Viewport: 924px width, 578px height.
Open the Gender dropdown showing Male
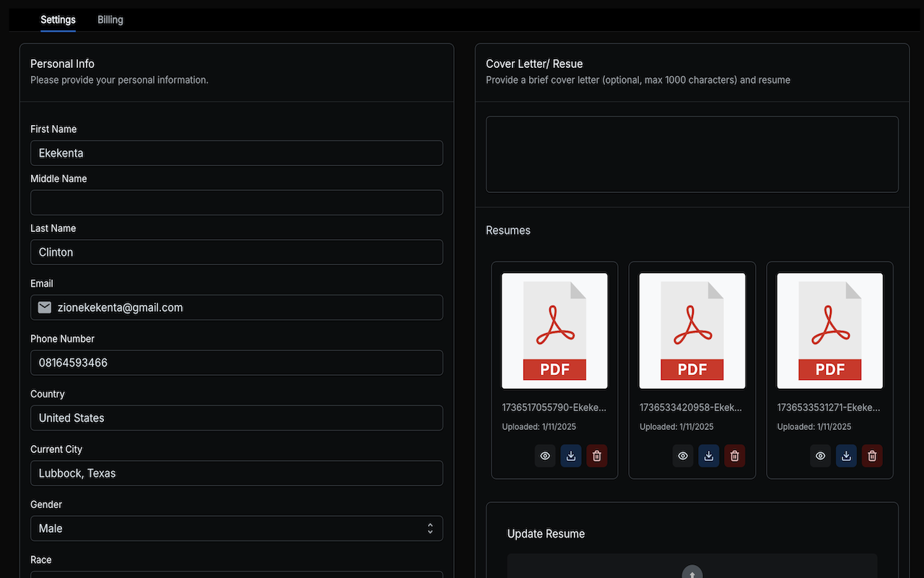[236, 528]
